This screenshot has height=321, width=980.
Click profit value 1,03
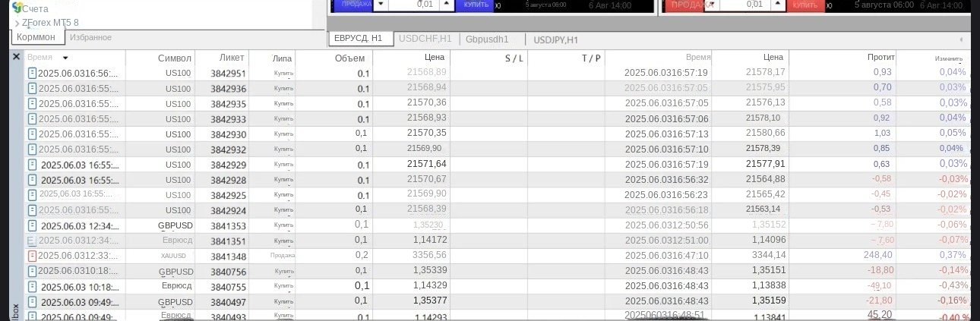(881, 133)
